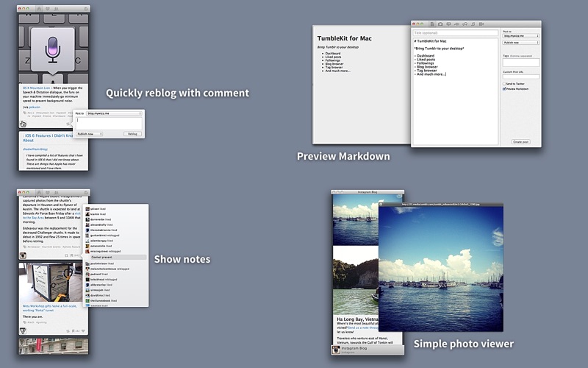Select the Video post type icon
The height and width of the screenshot is (368, 588).
(481, 24)
